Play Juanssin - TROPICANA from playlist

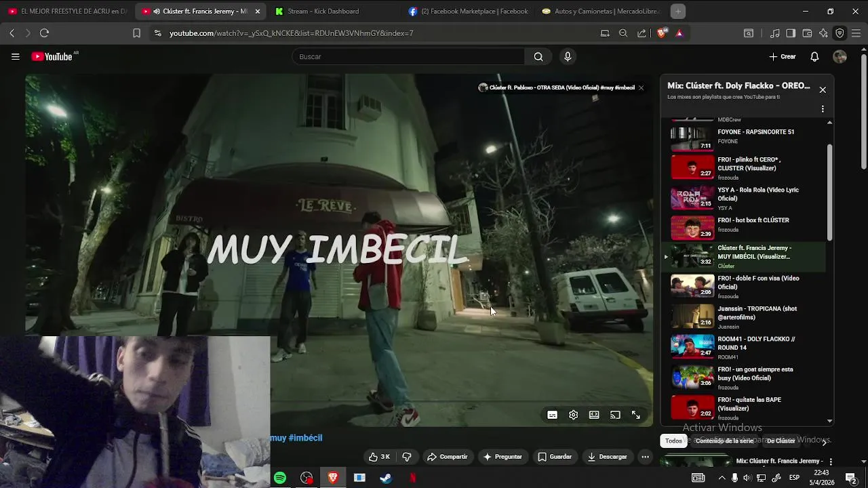click(745, 317)
